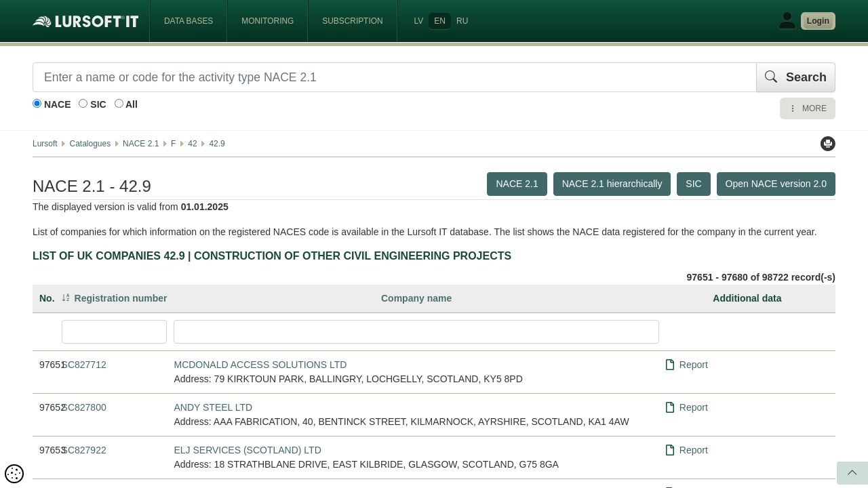Go to Catalogues breadcrumb link
The width and height of the screenshot is (868, 488).
click(90, 144)
